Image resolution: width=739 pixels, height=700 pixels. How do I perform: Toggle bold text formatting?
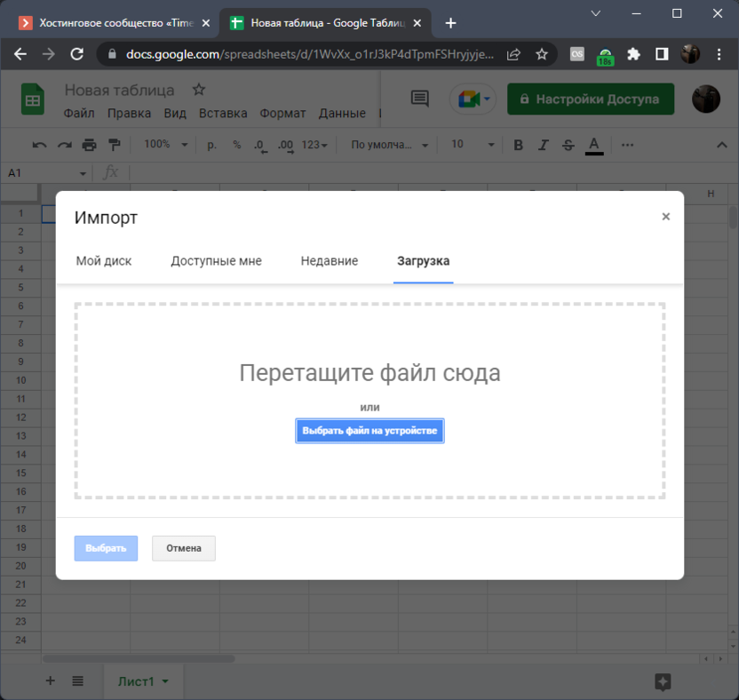click(x=519, y=145)
